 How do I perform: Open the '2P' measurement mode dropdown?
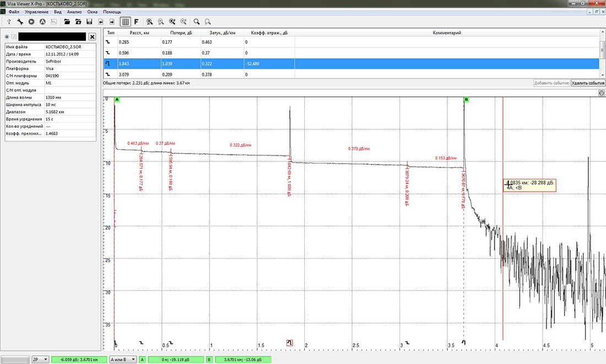pos(40,359)
